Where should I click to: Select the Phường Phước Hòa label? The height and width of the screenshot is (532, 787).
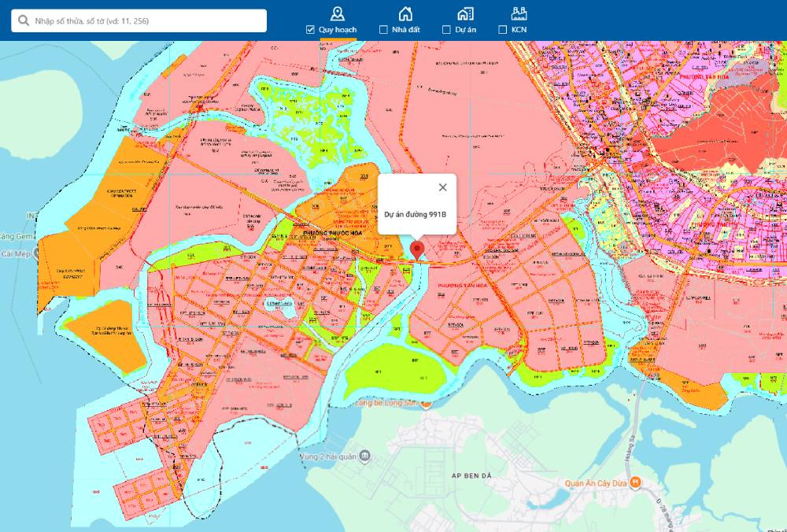331,235
